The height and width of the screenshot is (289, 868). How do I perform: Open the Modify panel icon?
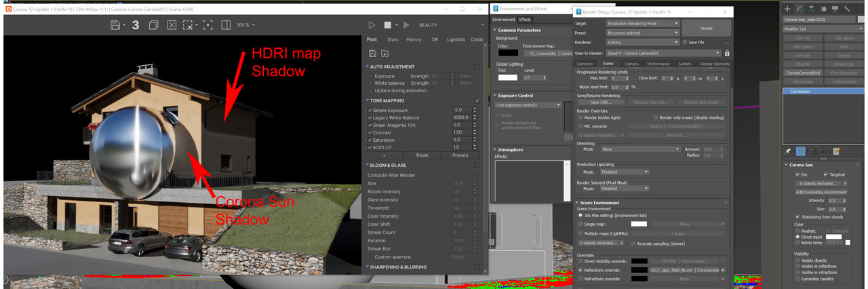pos(800,9)
